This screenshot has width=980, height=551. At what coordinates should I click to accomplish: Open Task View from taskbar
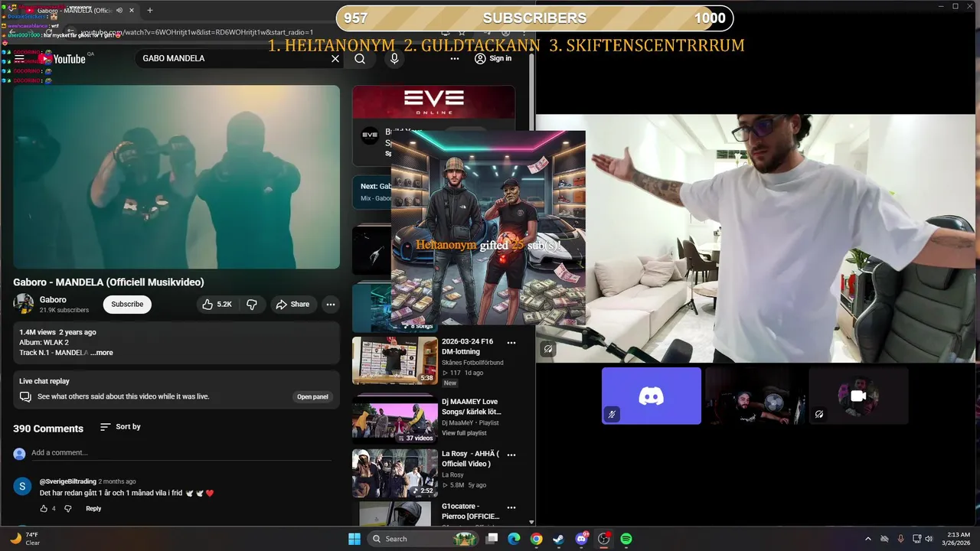pyautogui.click(x=492, y=539)
